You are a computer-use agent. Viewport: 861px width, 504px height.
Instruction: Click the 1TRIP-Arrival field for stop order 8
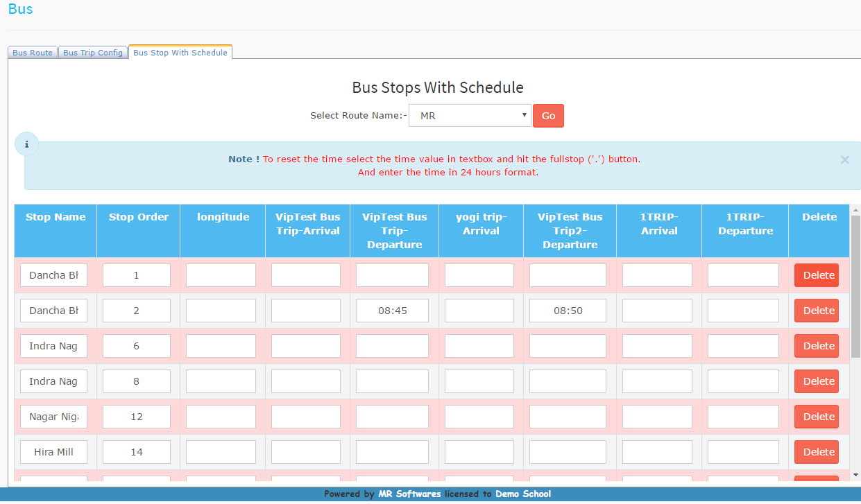coord(657,381)
